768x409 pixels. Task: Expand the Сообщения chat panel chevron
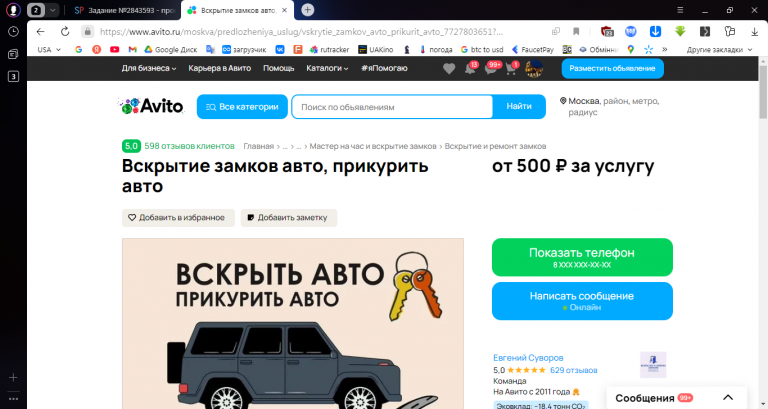(x=728, y=398)
